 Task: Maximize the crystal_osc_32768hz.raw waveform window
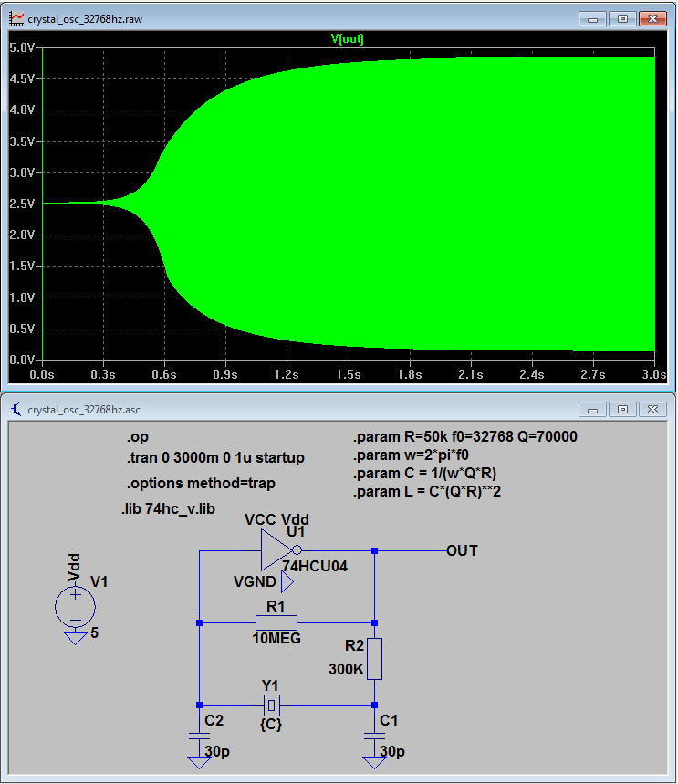coord(622,19)
